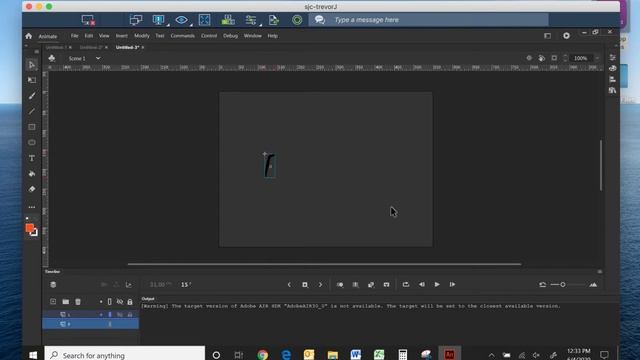Toggle outline color of the first layer
Viewport: 640px width, 360px height.
coord(109,315)
